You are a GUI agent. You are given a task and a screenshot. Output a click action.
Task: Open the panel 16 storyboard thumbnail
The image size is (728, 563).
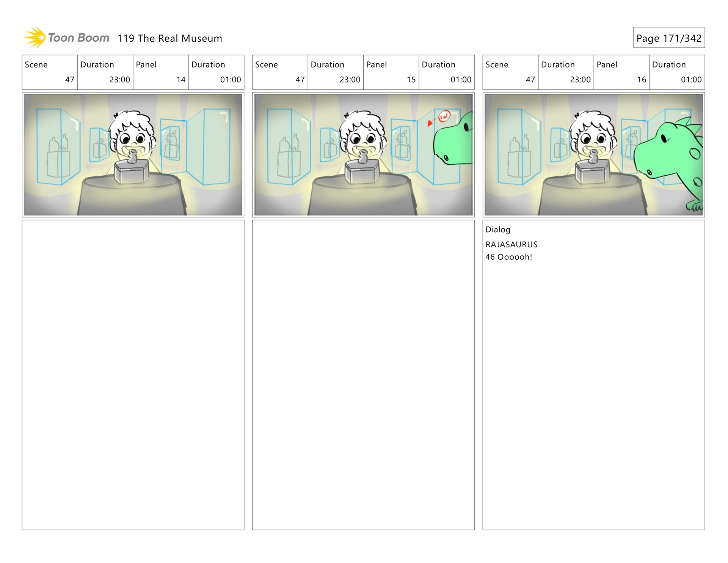click(x=593, y=154)
